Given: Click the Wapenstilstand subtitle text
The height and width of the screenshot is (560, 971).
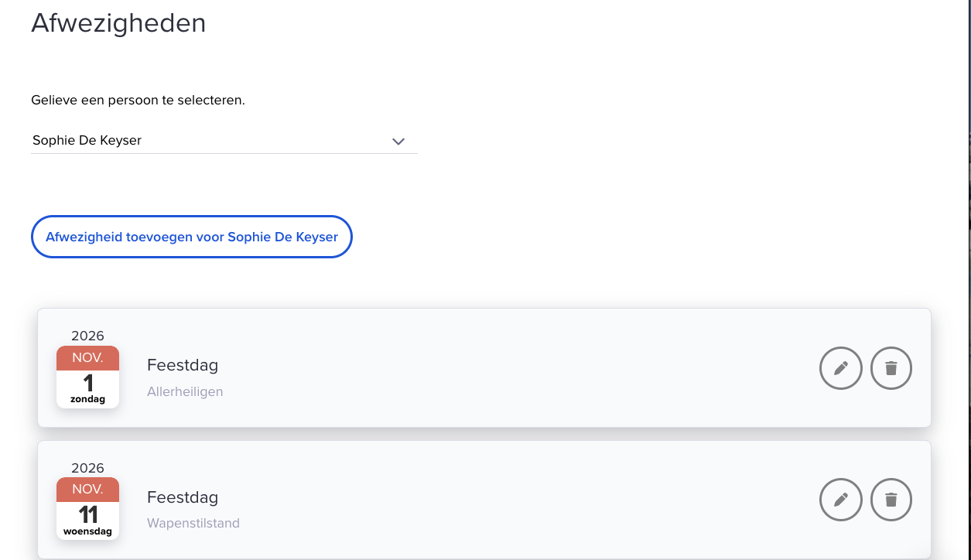Looking at the screenshot, I should 193,524.
